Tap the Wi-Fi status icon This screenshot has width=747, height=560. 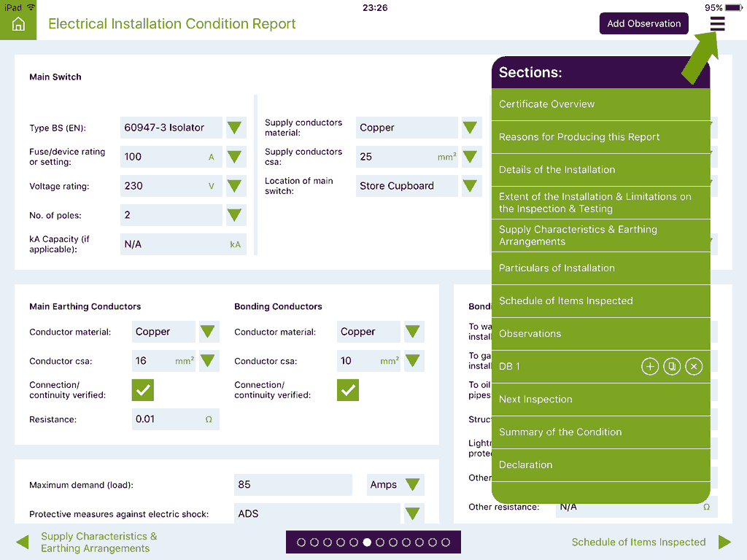(31, 7)
